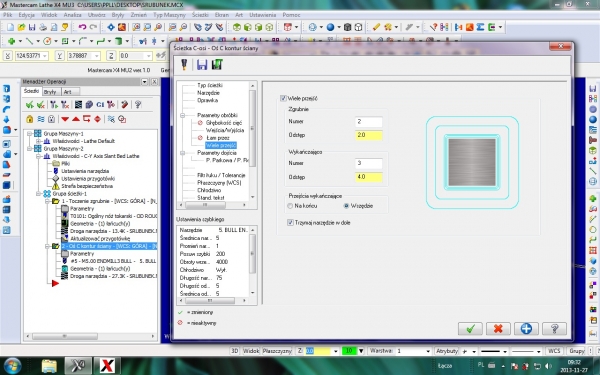Click the red X application in taskbar

(x=107, y=366)
